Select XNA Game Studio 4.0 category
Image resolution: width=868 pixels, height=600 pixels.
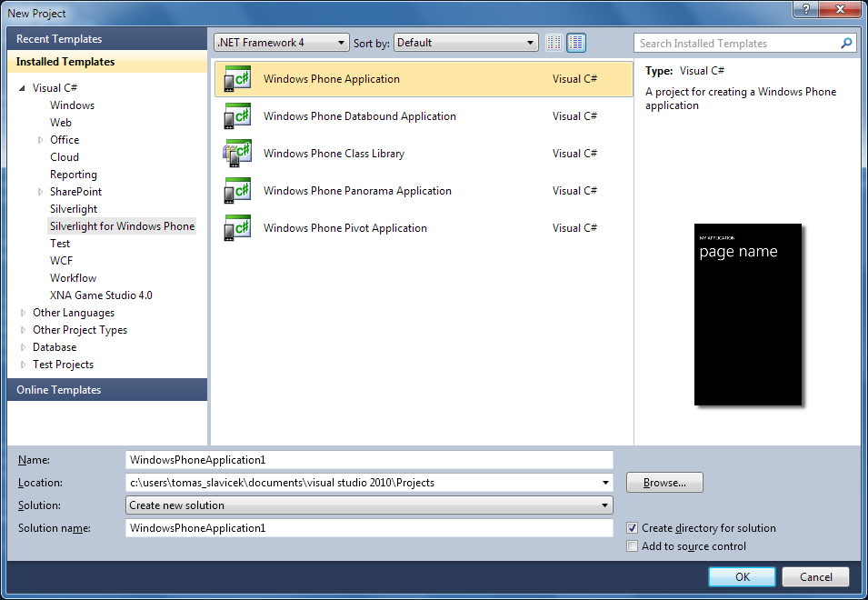[x=101, y=295]
